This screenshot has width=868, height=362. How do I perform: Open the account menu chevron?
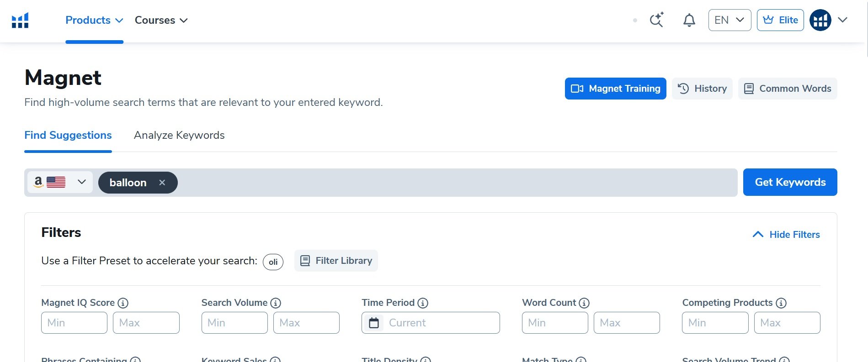point(843,20)
